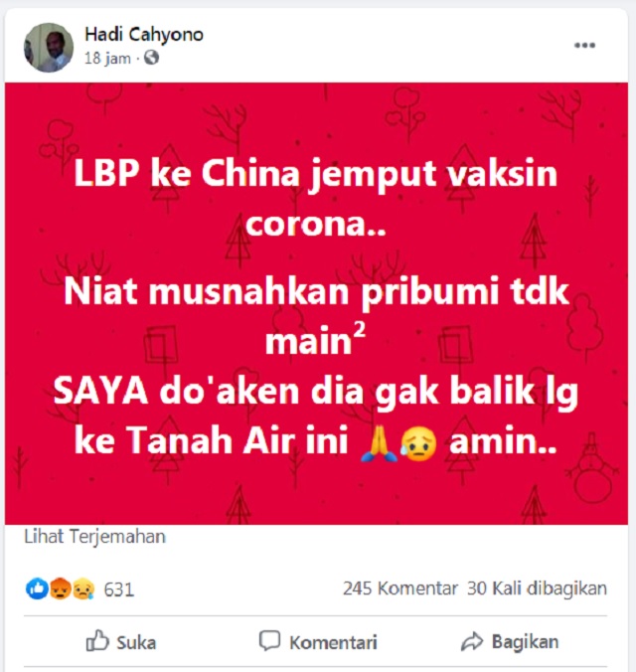Image resolution: width=636 pixels, height=672 pixels.
Task: Click the curved share arrow icon
Action: coord(472,641)
